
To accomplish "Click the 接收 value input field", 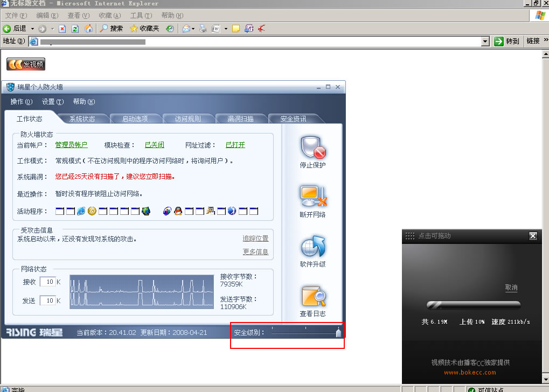I will [x=47, y=282].
